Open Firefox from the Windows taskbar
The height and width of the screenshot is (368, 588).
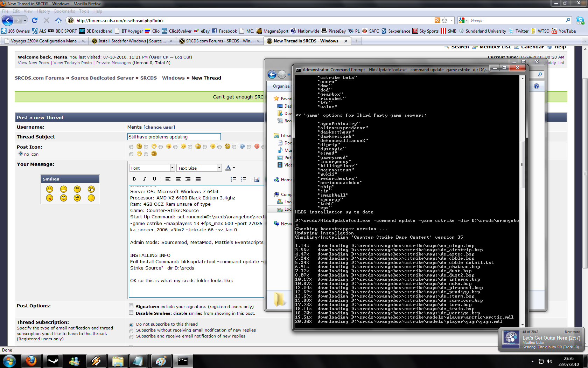click(31, 361)
